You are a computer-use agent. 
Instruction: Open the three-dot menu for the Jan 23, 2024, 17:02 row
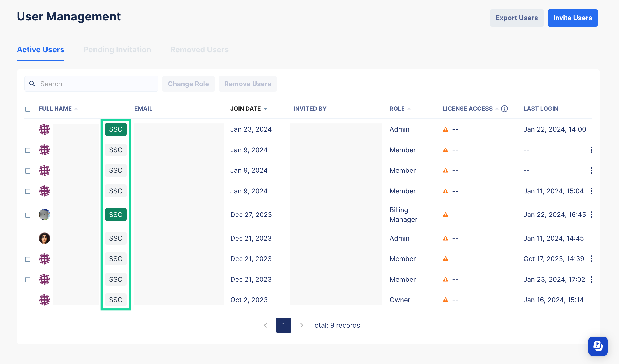coord(591,279)
